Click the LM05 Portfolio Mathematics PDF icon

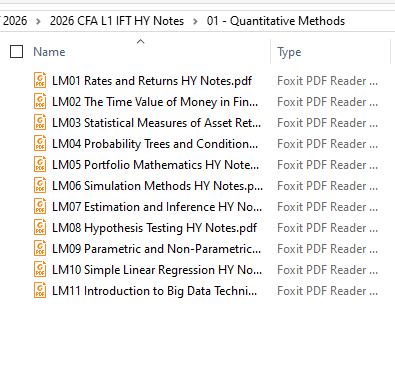point(40,164)
